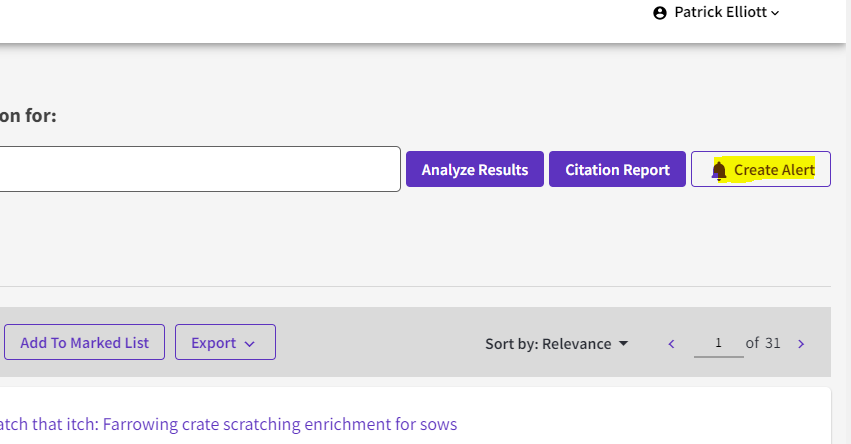Open the Farrowing crate scratching enrichment article
851x444 pixels.
click(228, 424)
